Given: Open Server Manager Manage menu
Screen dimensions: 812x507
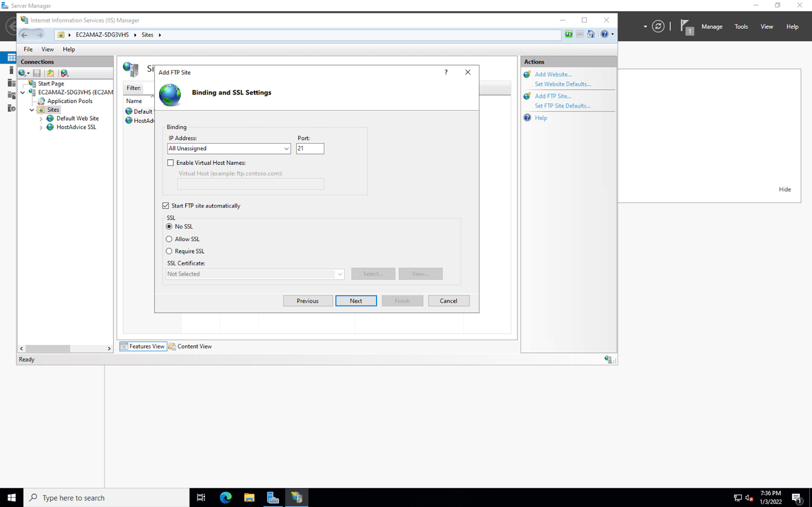Looking at the screenshot, I should click(712, 26).
